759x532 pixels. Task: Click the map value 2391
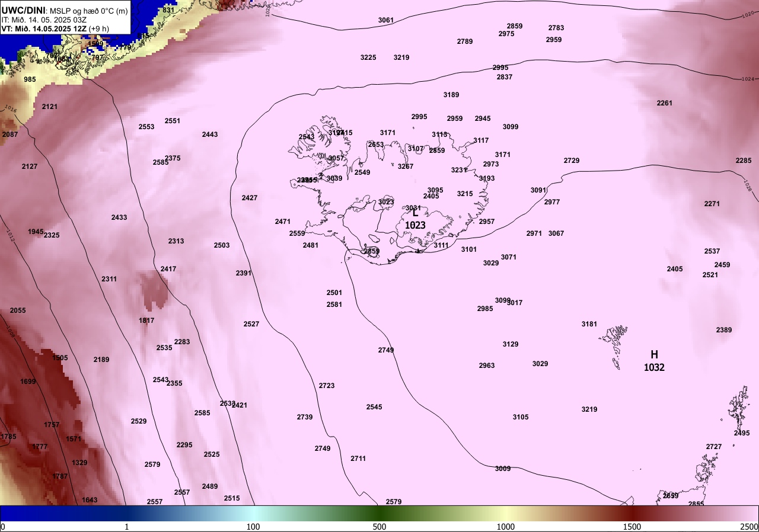pyautogui.click(x=244, y=273)
